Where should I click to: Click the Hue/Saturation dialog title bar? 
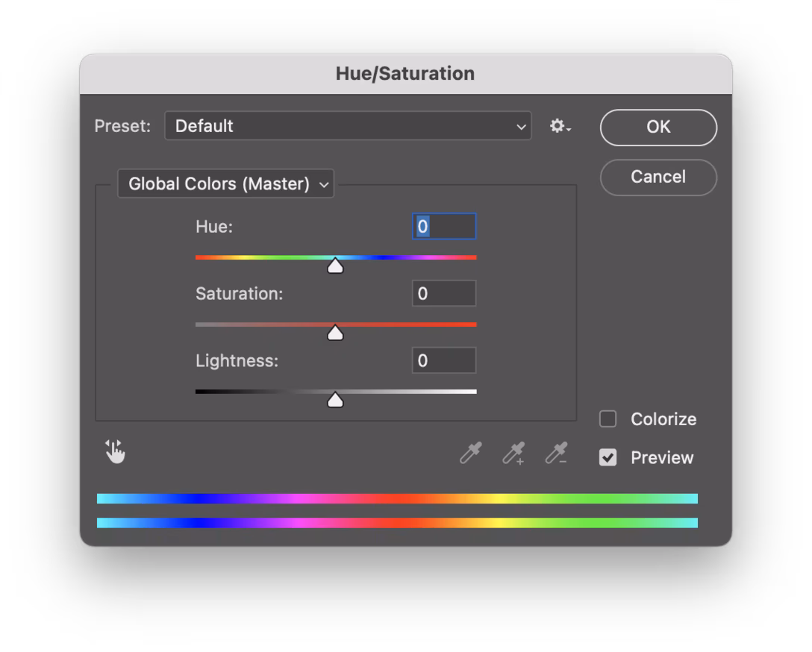[x=405, y=73]
